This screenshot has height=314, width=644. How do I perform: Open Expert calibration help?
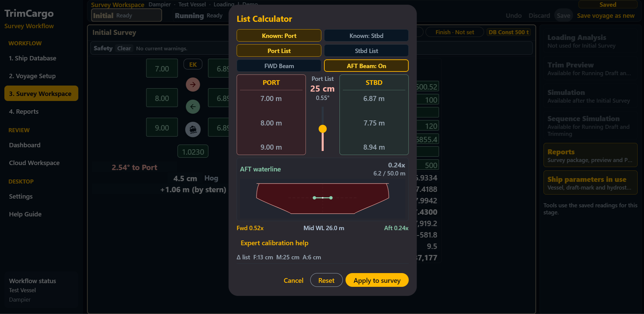pos(274,243)
